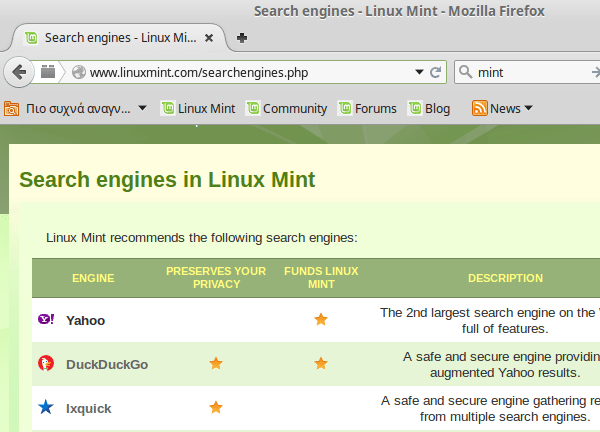Open the Πιο συχνά αναγν... bookmarks menu
Viewport: 600px width, 432px height.
(75, 109)
